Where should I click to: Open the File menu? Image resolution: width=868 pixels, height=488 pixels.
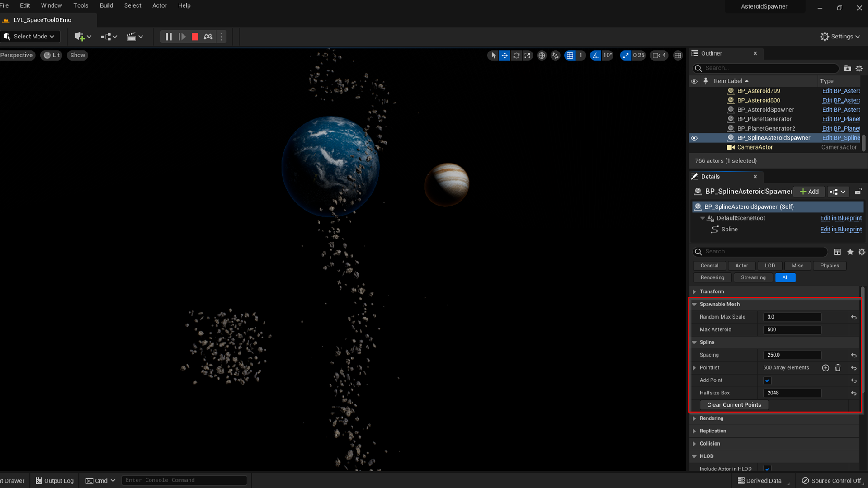click(5, 5)
